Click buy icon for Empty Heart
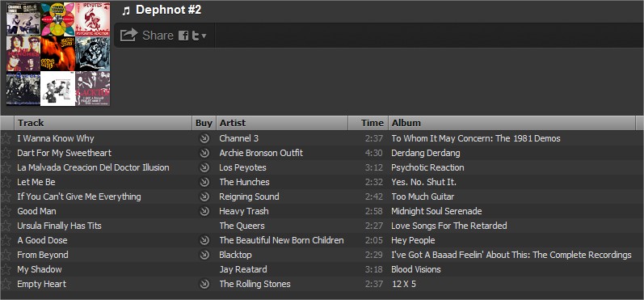Screen dimensions: 644x300 coord(204,284)
